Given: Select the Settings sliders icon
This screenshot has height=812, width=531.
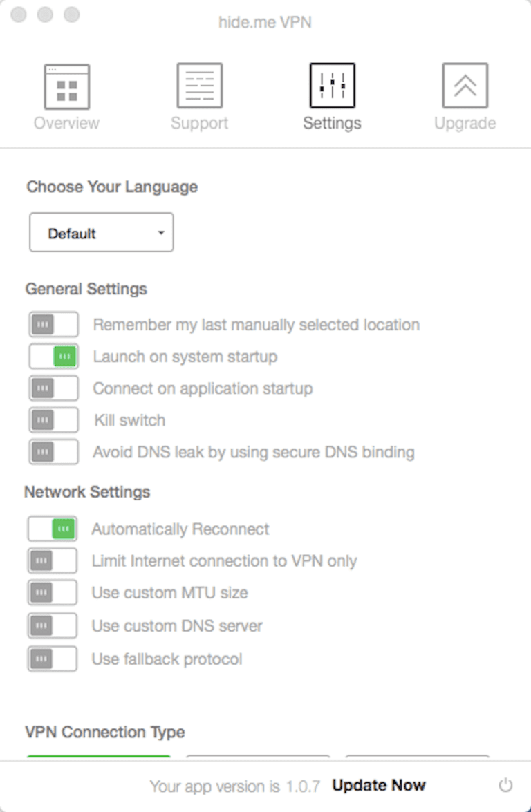Looking at the screenshot, I should pyautogui.click(x=332, y=86).
